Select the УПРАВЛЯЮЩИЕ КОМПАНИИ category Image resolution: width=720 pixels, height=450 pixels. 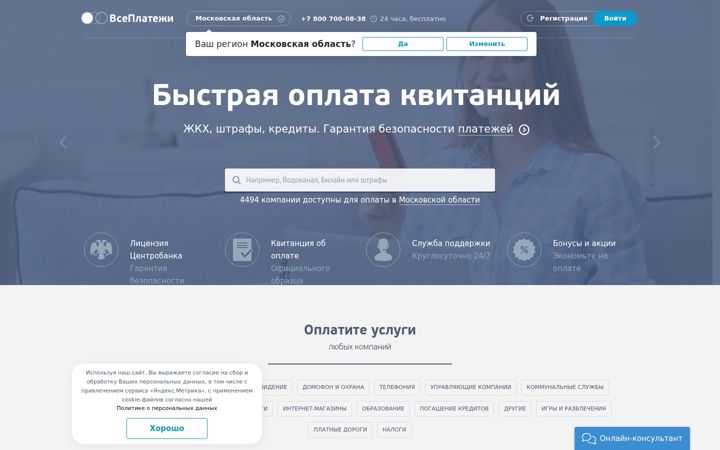pos(470,387)
